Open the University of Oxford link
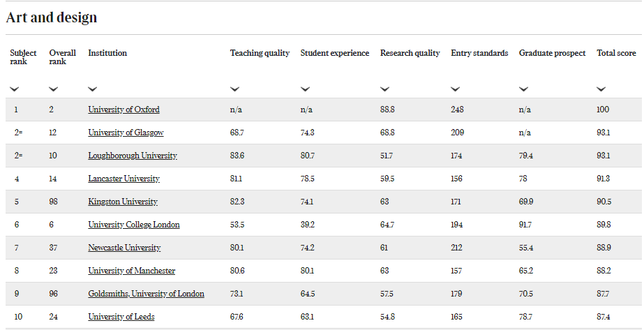The height and width of the screenshot is (330, 644). click(x=123, y=110)
